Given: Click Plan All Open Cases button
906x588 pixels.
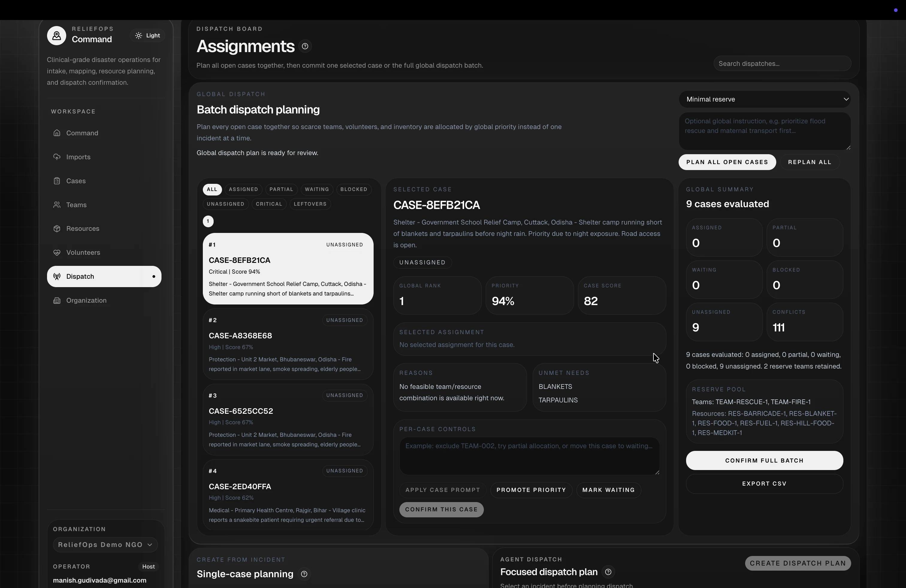Looking at the screenshot, I should point(727,162).
